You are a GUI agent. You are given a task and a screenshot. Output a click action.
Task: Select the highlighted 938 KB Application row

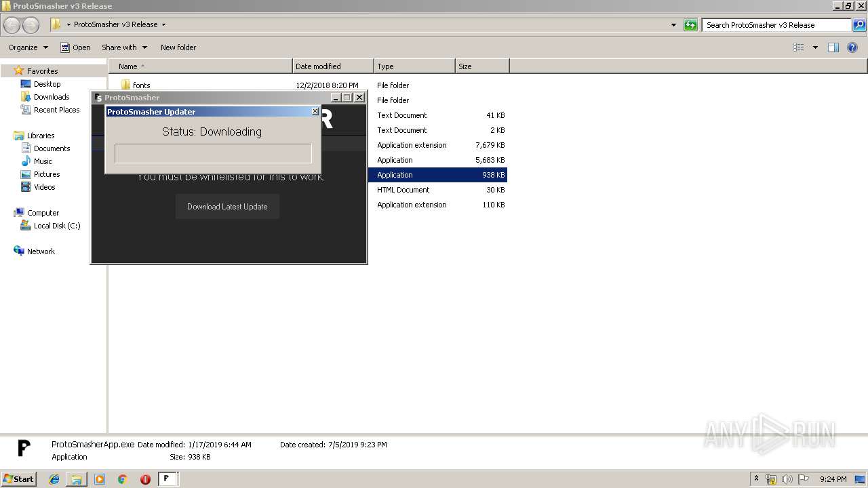[x=437, y=175]
